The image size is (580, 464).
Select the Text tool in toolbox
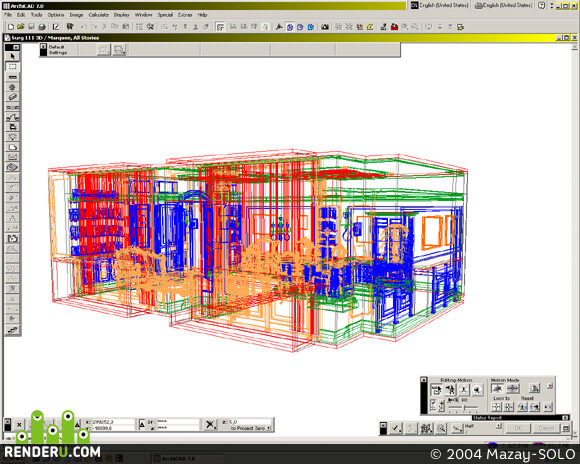click(13, 218)
